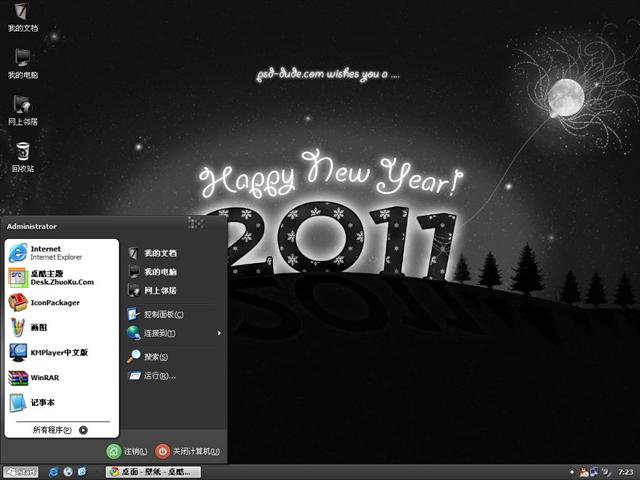
Task: Open IconPackager from the Start menu
Action: tap(62, 302)
